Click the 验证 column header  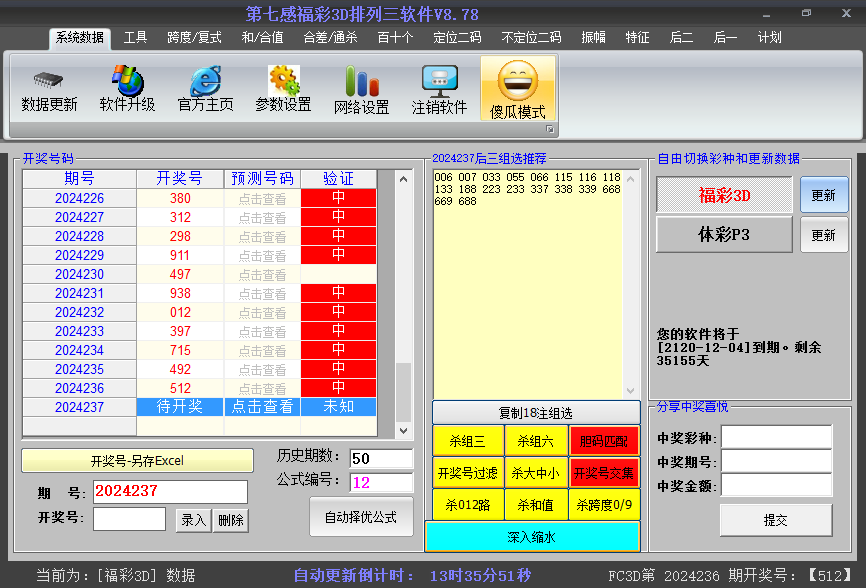pyautogui.click(x=339, y=178)
